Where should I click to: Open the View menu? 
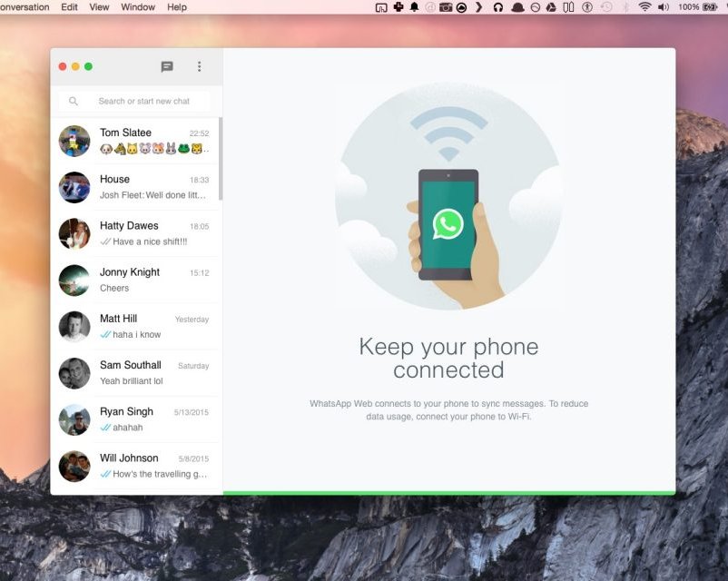coord(99,7)
